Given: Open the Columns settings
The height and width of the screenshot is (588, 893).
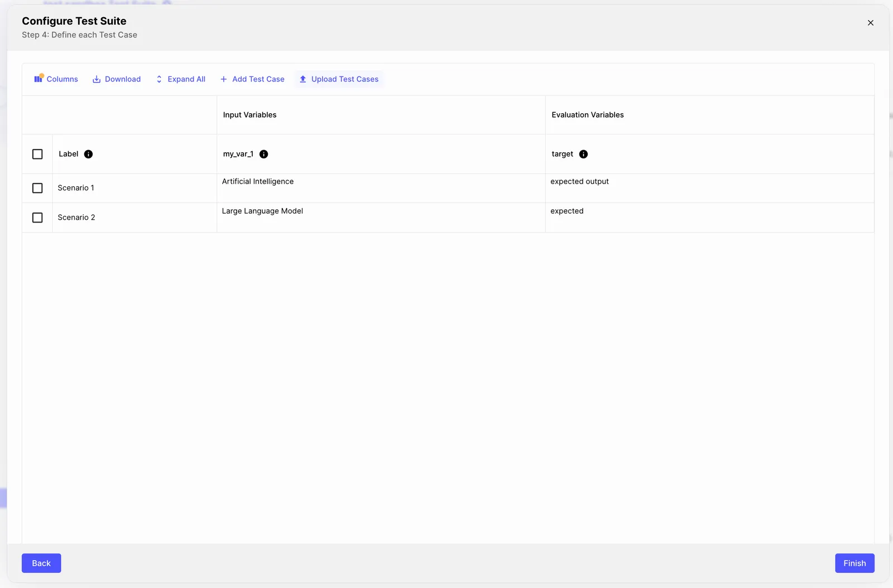Looking at the screenshot, I should (x=56, y=79).
